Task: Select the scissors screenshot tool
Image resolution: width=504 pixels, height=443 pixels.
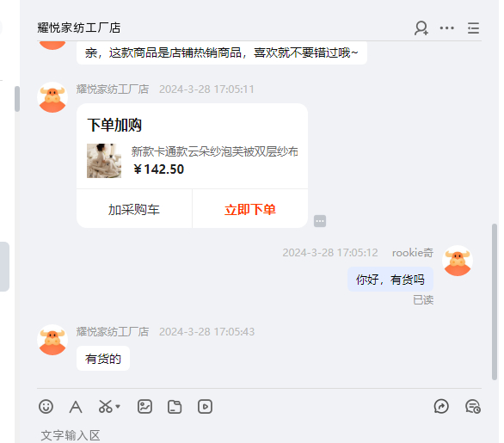Action: tap(106, 407)
